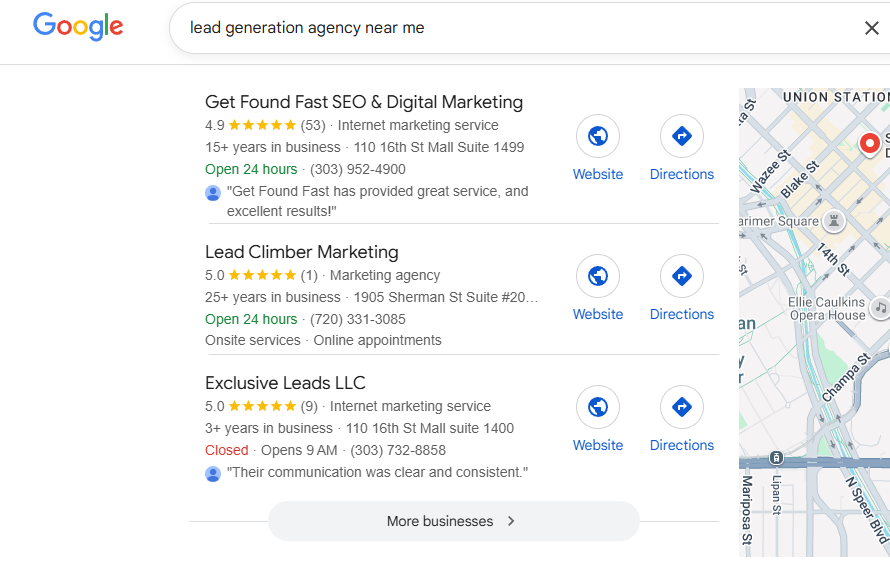
Task: Get directions to Get Found Fast SEO
Action: [x=682, y=136]
